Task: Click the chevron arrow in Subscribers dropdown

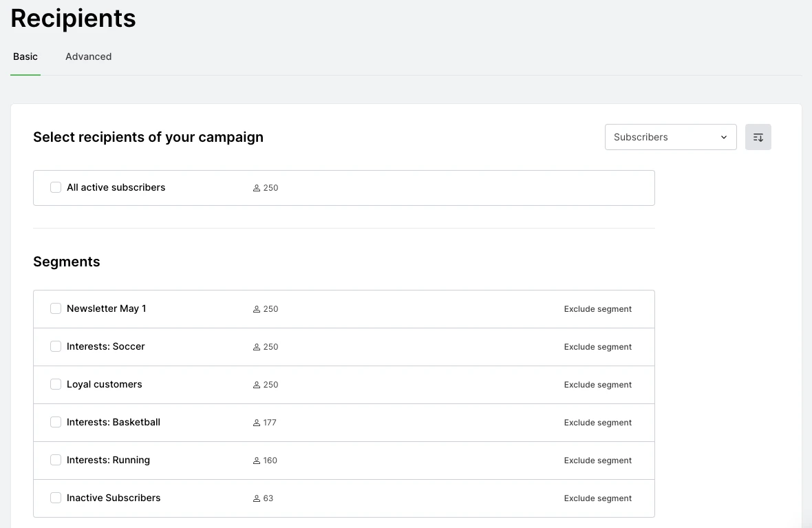Action: point(723,137)
